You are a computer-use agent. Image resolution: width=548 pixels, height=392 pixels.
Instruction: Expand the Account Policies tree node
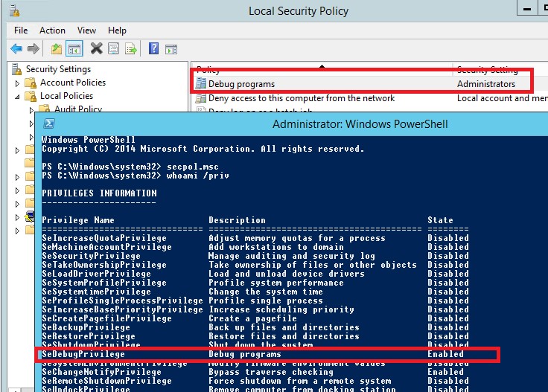click(x=19, y=83)
